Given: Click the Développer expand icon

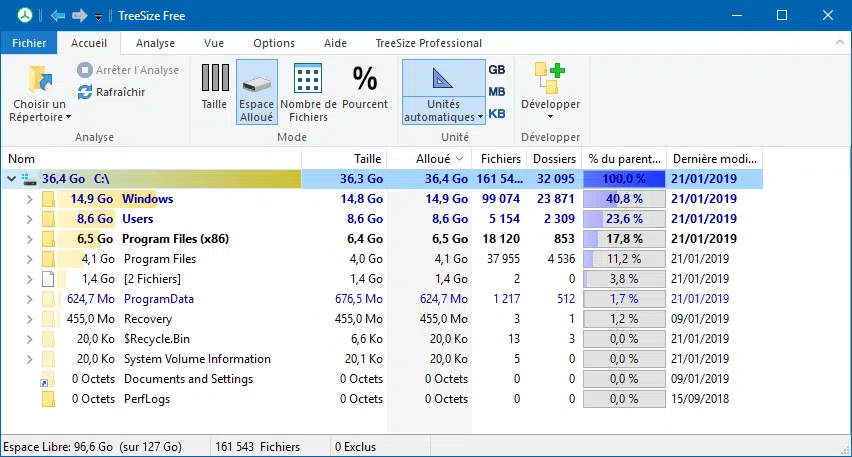Looking at the screenshot, I should tap(550, 79).
